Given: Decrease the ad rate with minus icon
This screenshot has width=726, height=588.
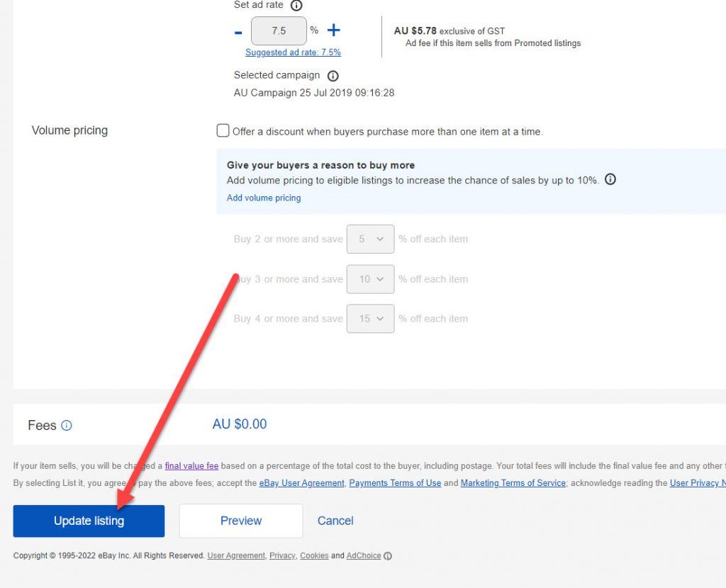Looking at the screenshot, I should click(238, 31).
